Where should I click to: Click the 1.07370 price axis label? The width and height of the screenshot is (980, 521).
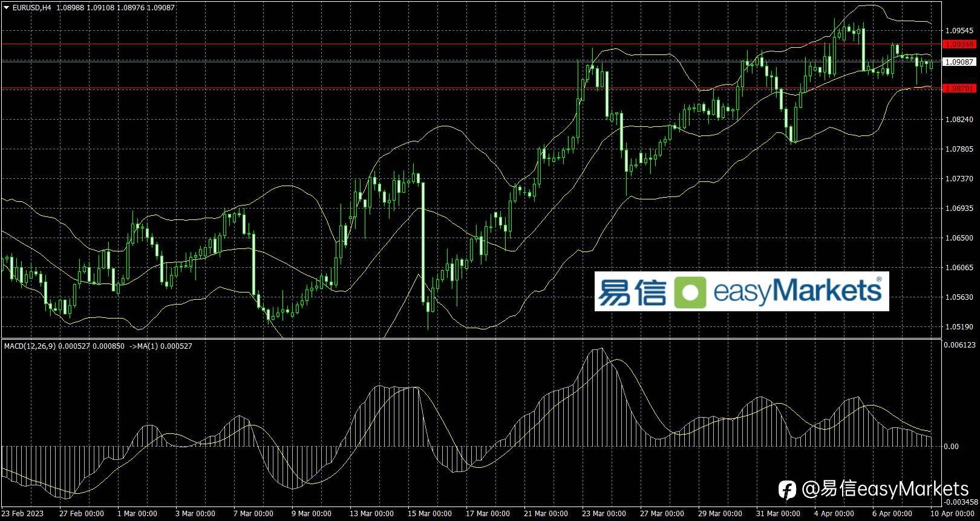click(959, 179)
